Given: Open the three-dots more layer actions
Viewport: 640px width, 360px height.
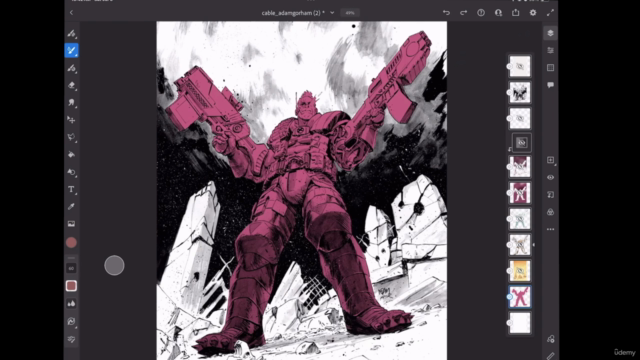Looking at the screenshot, I should [x=550, y=229].
